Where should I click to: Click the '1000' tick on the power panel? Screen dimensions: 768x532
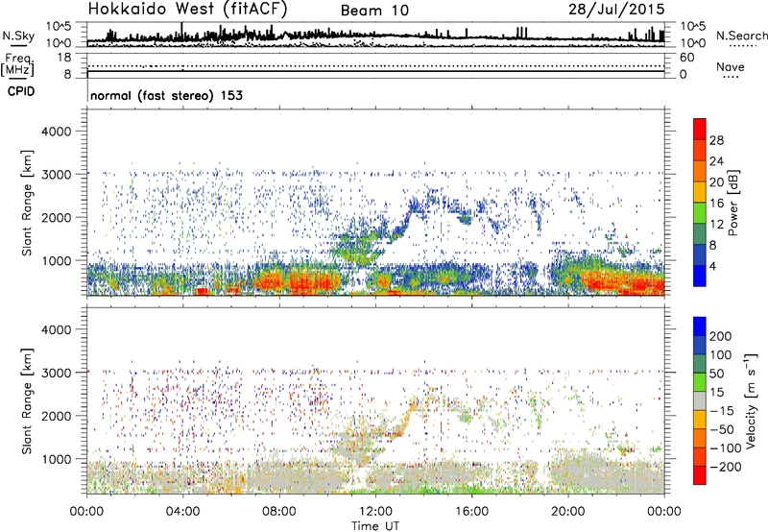pos(57,261)
